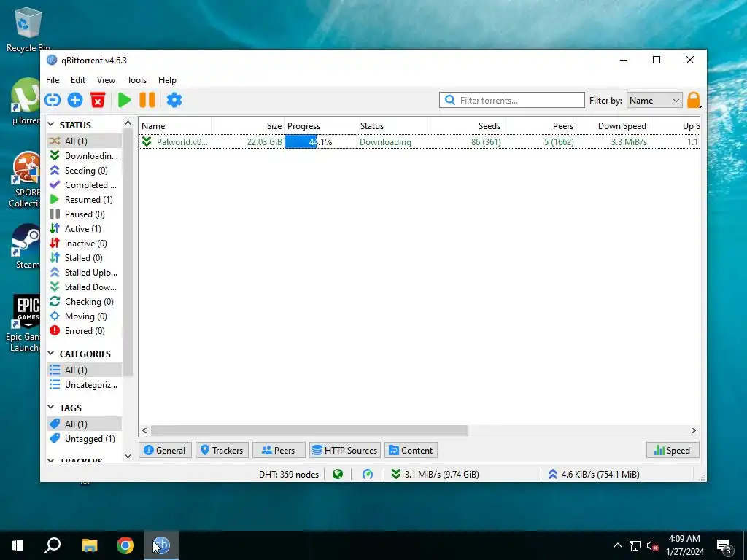Open the Steam desktop shortcut
Image resolution: width=747 pixels, height=560 pixels.
(x=26, y=246)
